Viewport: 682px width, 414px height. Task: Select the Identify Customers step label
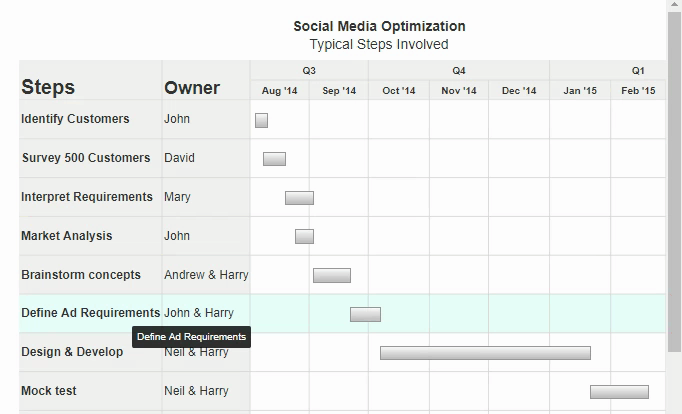[x=75, y=119]
